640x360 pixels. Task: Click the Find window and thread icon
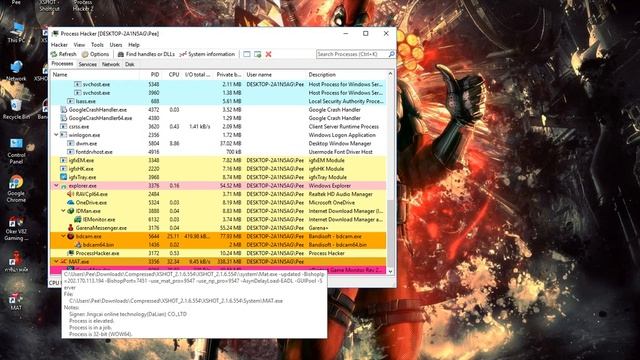click(x=258, y=54)
